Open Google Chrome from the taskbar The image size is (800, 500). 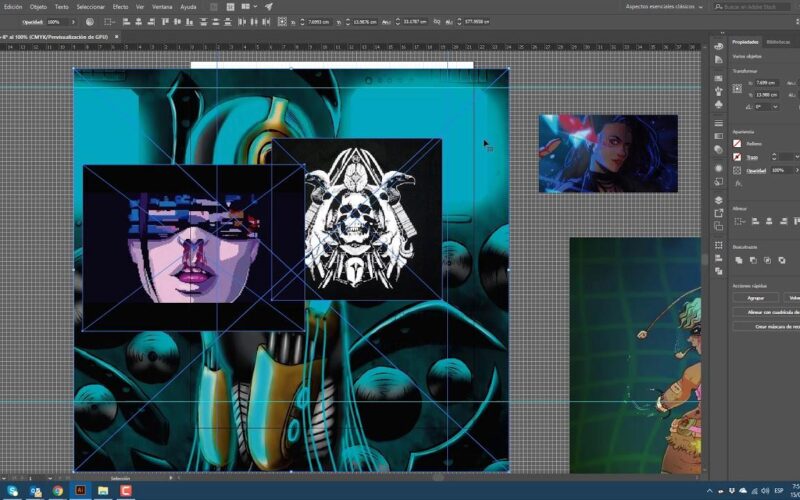[58, 491]
